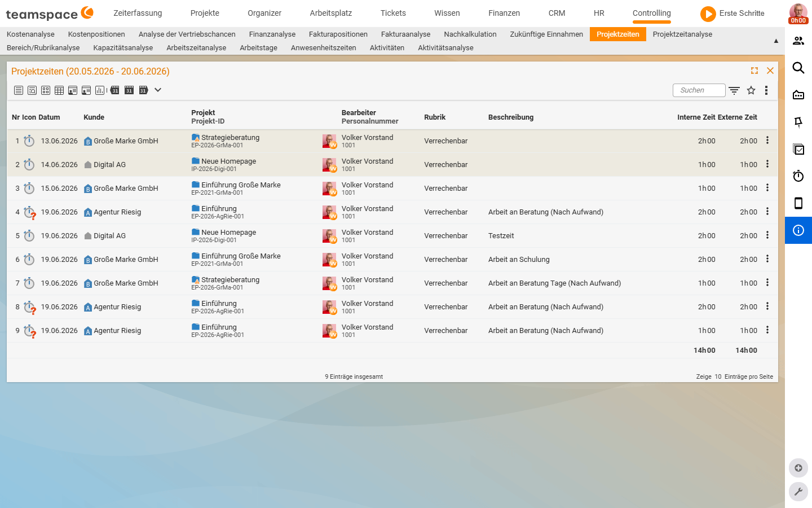The image size is (812, 508).
Task: Go to previous period calendar icon
Action: [x=114, y=90]
